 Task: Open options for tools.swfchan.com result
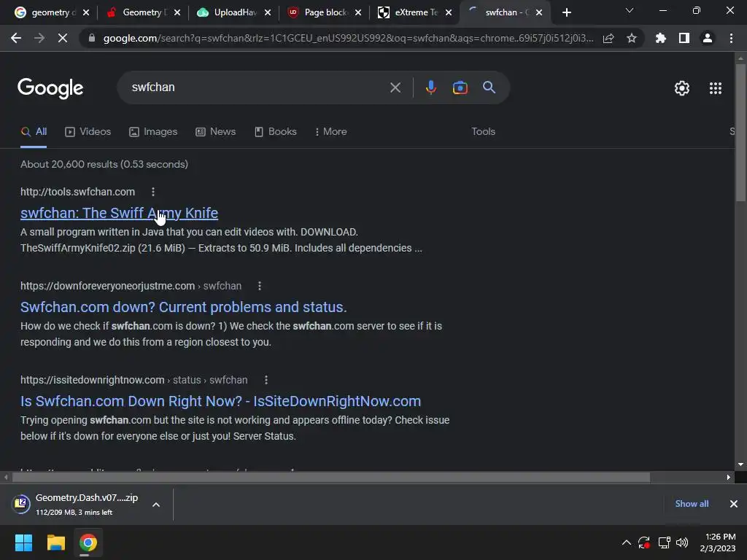(153, 192)
